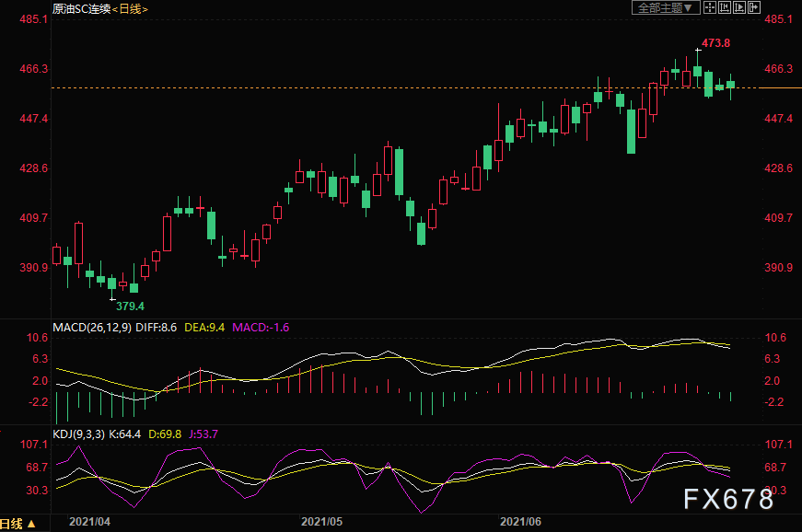802x532 pixels.
Task: Click the 485.1 price label on right axis
Action: coord(778,19)
